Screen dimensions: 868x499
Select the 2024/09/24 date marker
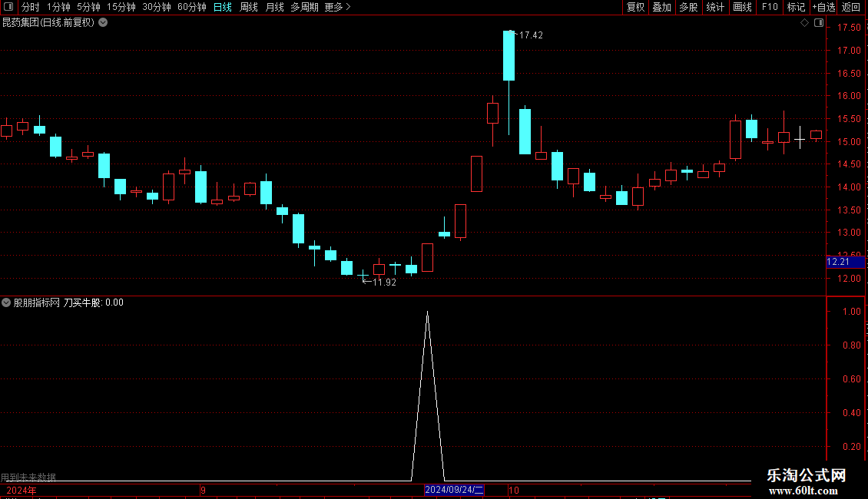(454, 490)
